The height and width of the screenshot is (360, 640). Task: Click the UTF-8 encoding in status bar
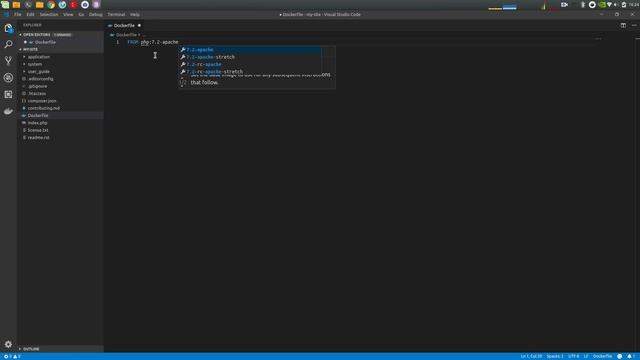click(573, 356)
